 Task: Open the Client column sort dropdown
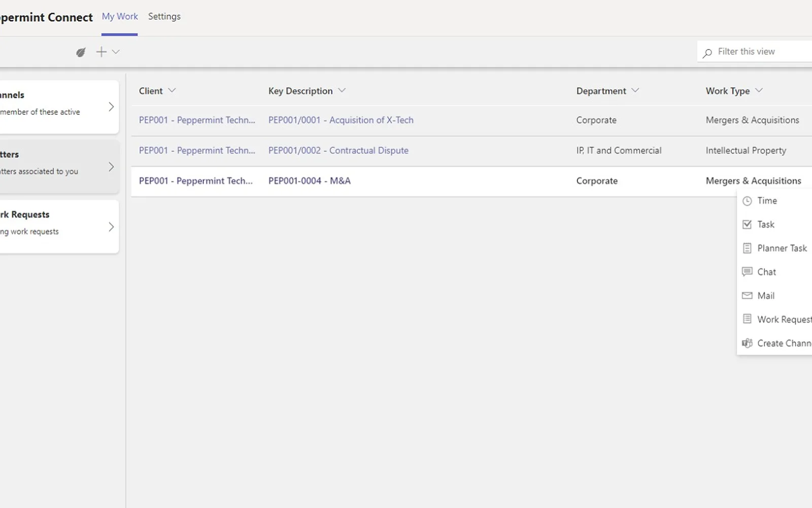(x=172, y=90)
